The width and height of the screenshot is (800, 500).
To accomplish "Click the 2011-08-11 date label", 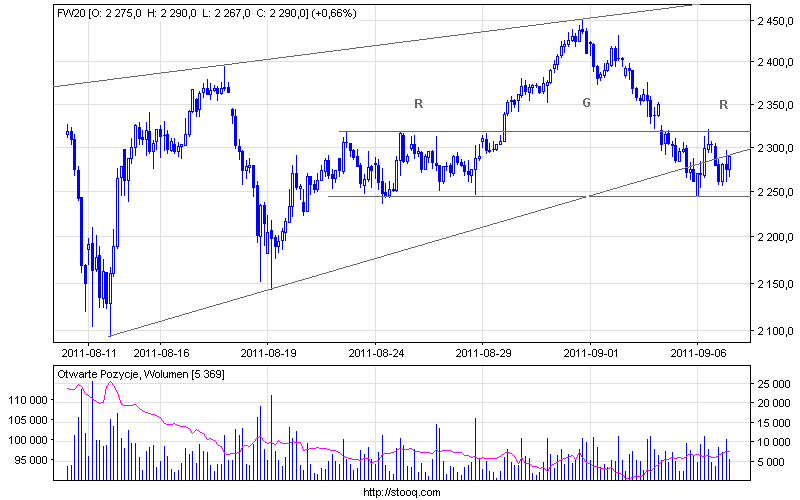I will (89, 353).
